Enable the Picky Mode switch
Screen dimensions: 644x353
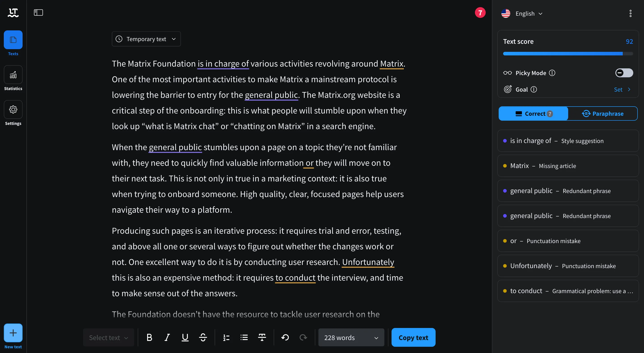pos(624,73)
